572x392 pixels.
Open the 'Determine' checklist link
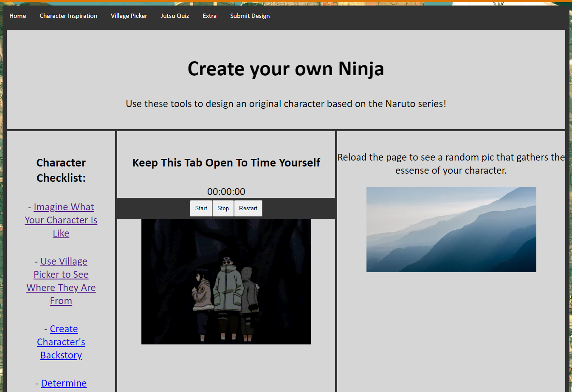(x=64, y=383)
